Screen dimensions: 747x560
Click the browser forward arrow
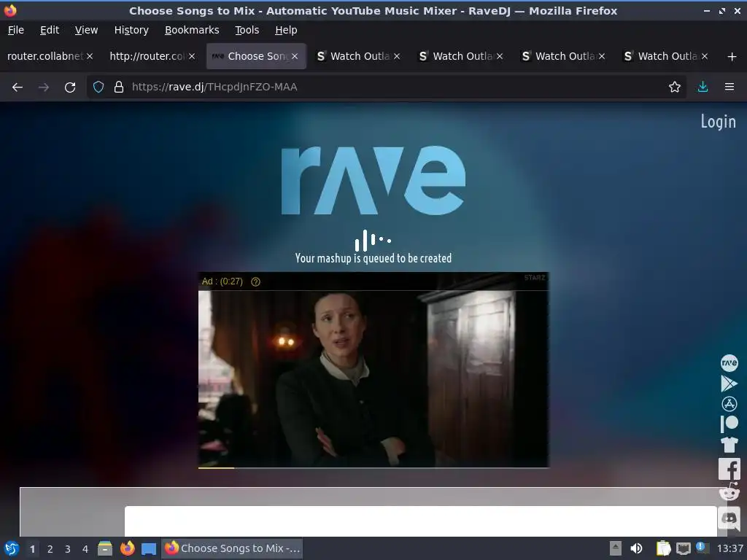pyautogui.click(x=43, y=87)
